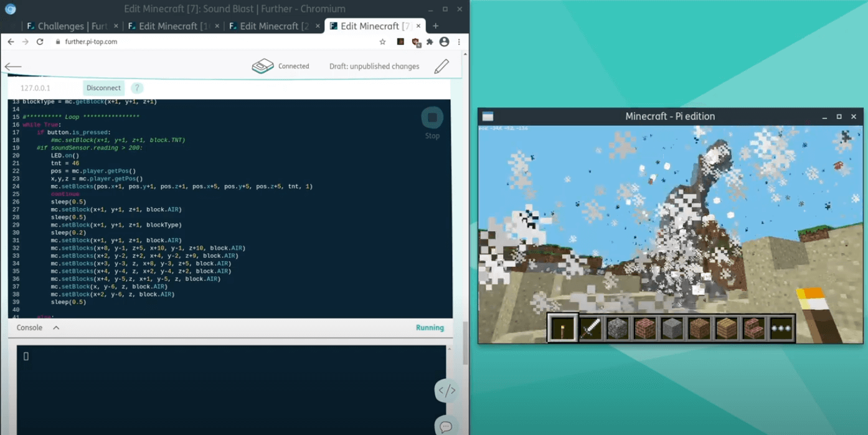The height and width of the screenshot is (435, 868).
Task: Select the brick block in the hotbar
Action: pyautogui.click(x=645, y=328)
